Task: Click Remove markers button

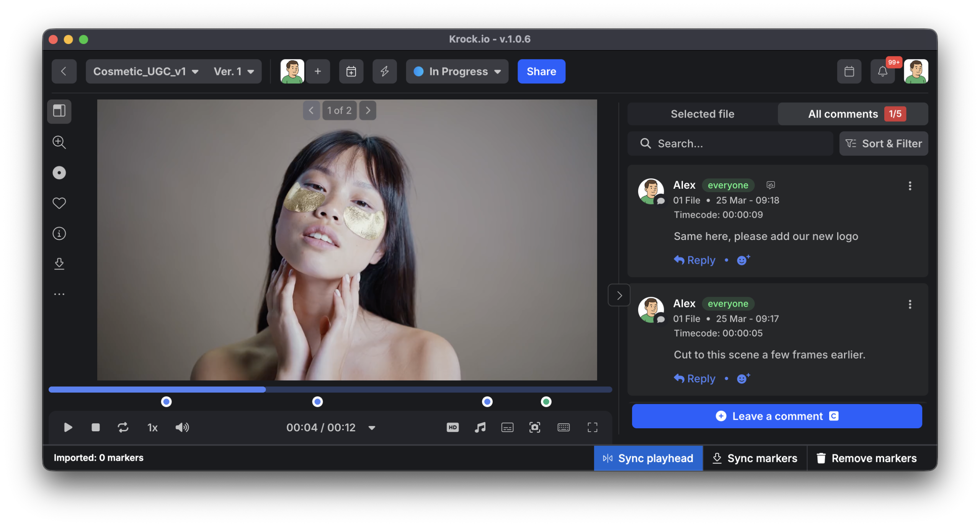Action: click(x=866, y=458)
